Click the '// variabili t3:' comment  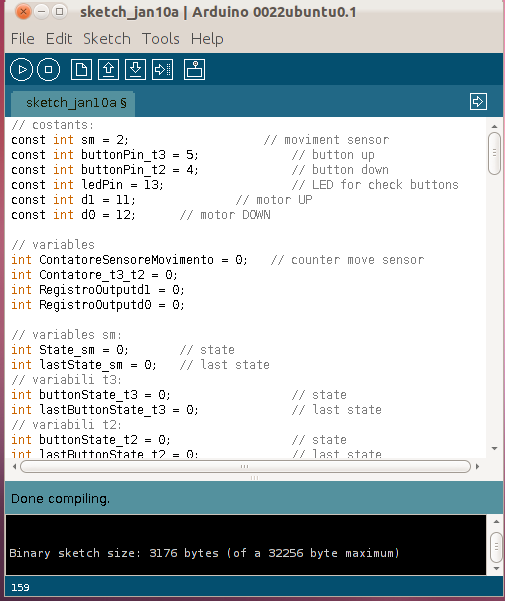(66, 379)
